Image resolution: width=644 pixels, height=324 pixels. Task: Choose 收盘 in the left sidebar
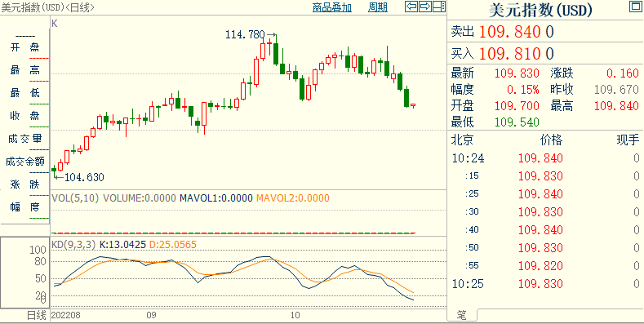pos(24,116)
